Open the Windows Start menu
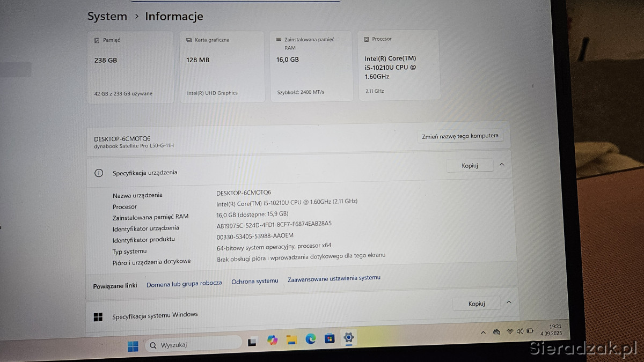The image size is (644, 362). click(133, 346)
